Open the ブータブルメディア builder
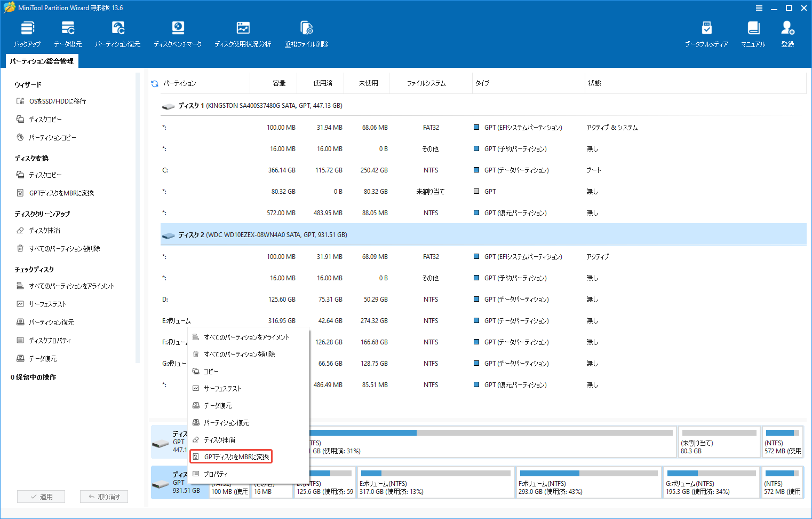Viewport: 812px width, 519px height. pos(706,33)
